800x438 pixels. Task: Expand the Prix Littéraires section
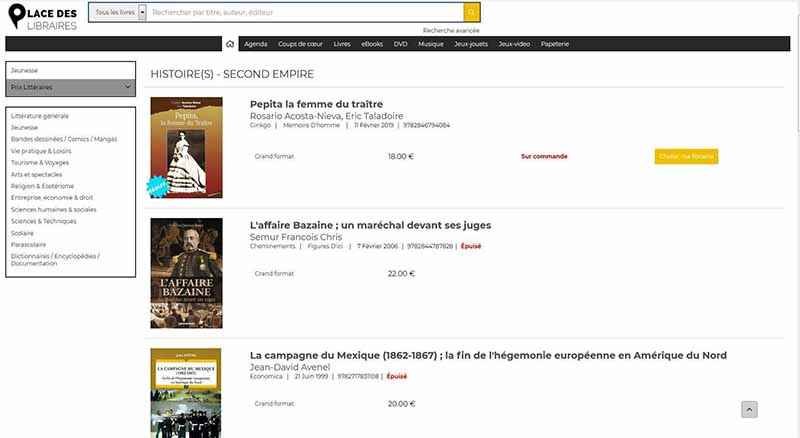point(70,87)
